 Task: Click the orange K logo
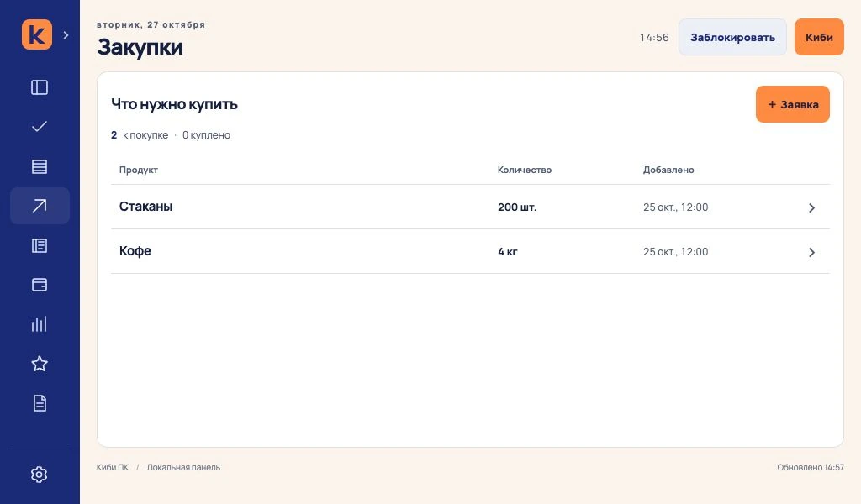coord(37,34)
